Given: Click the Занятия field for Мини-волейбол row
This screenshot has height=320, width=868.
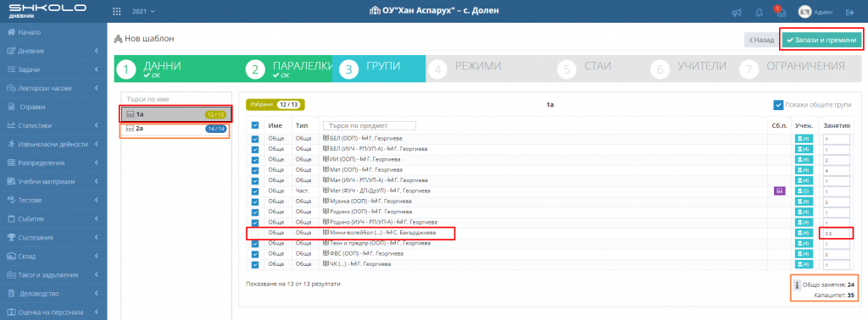Looking at the screenshot, I should (x=836, y=234).
